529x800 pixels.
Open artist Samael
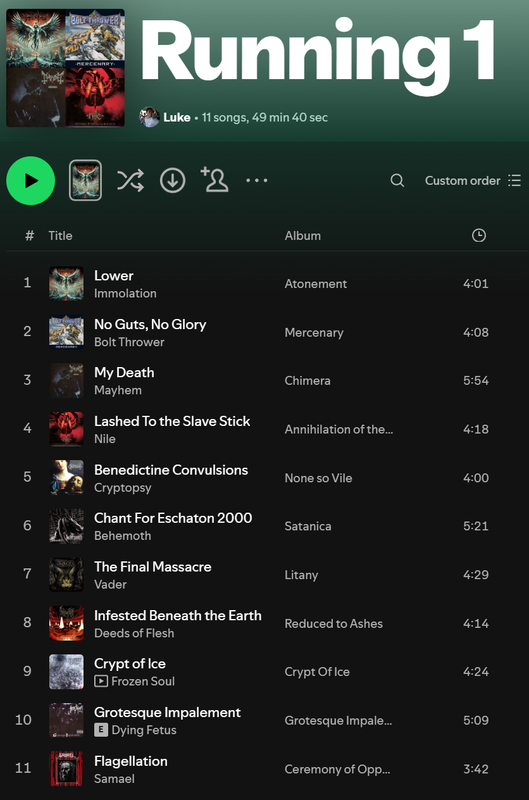pyautogui.click(x=114, y=779)
